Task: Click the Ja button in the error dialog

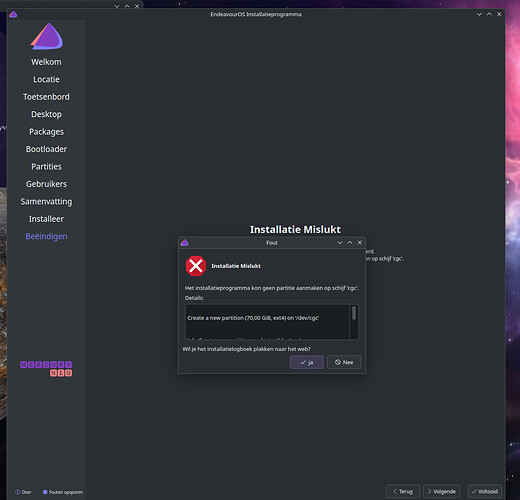Action: click(x=306, y=362)
